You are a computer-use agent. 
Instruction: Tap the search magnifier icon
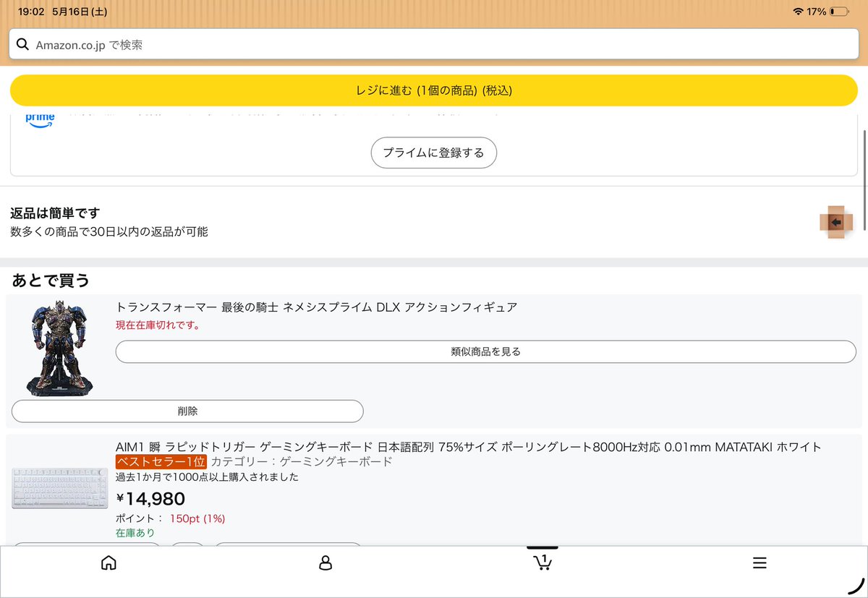point(23,45)
